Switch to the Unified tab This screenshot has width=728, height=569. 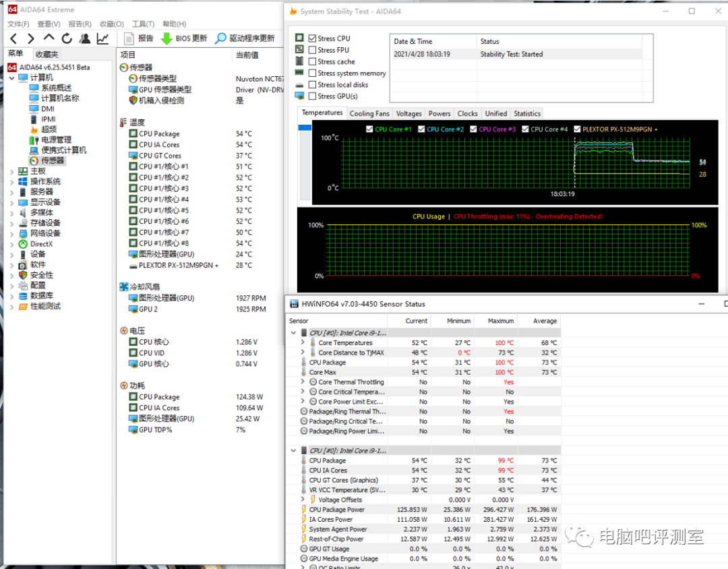click(496, 113)
